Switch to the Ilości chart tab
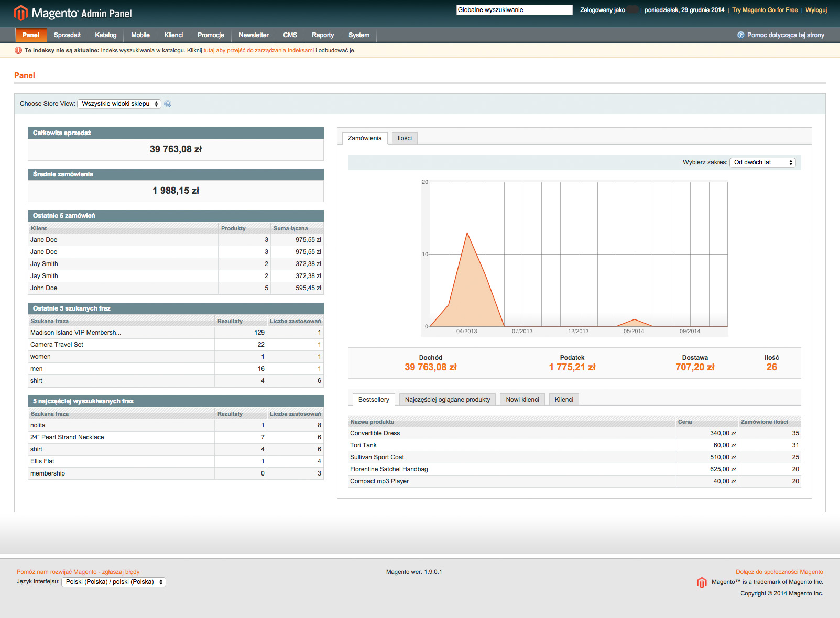The height and width of the screenshot is (618, 840). pyautogui.click(x=405, y=138)
